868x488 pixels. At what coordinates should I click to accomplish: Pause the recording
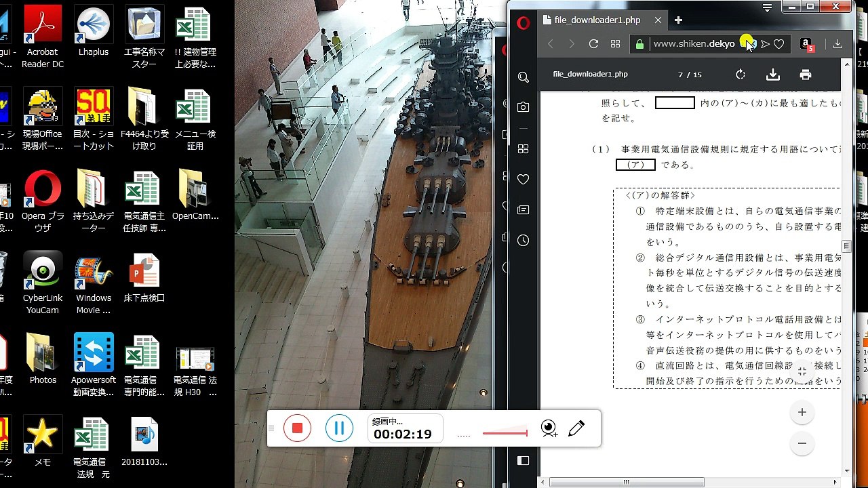tap(339, 428)
